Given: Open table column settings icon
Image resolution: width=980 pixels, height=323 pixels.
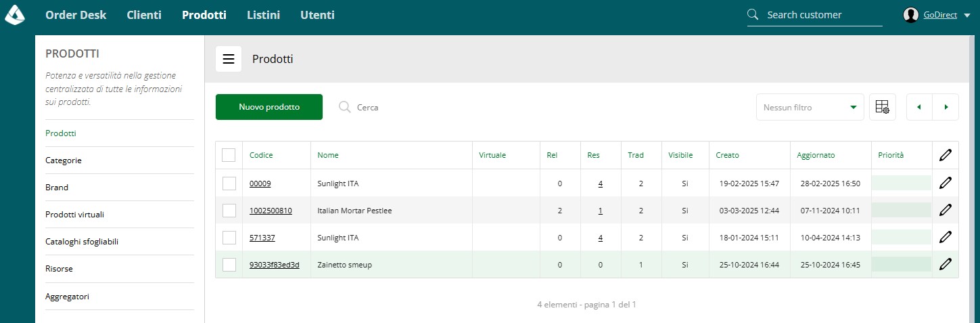Looking at the screenshot, I should coord(882,107).
